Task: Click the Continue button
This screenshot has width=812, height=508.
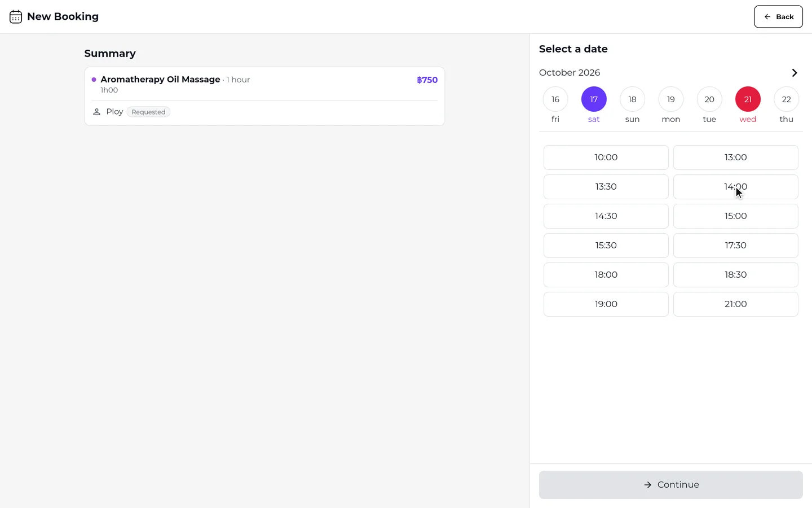Action: pyautogui.click(x=671, y=485)
